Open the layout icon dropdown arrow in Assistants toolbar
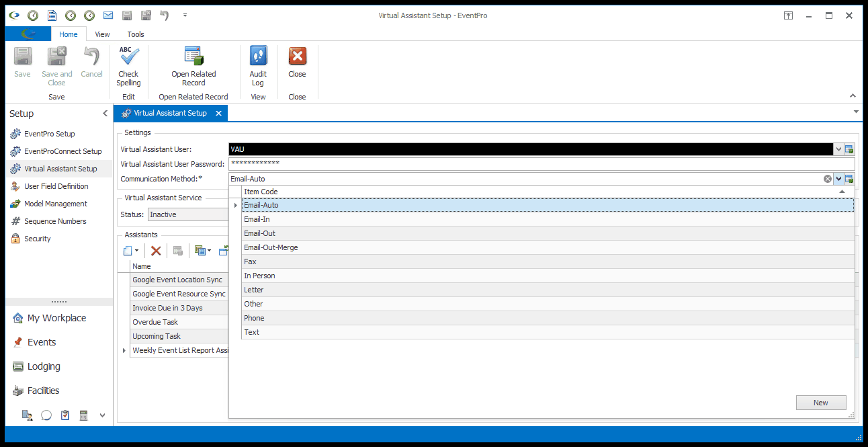Image resolution: width=868 pixels, height=447 pixels. pos(209,251)
